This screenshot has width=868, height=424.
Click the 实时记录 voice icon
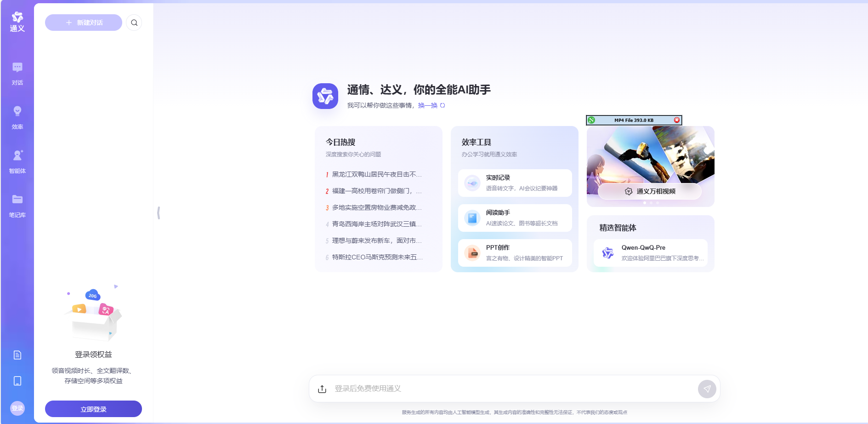(x=472, y=183)
